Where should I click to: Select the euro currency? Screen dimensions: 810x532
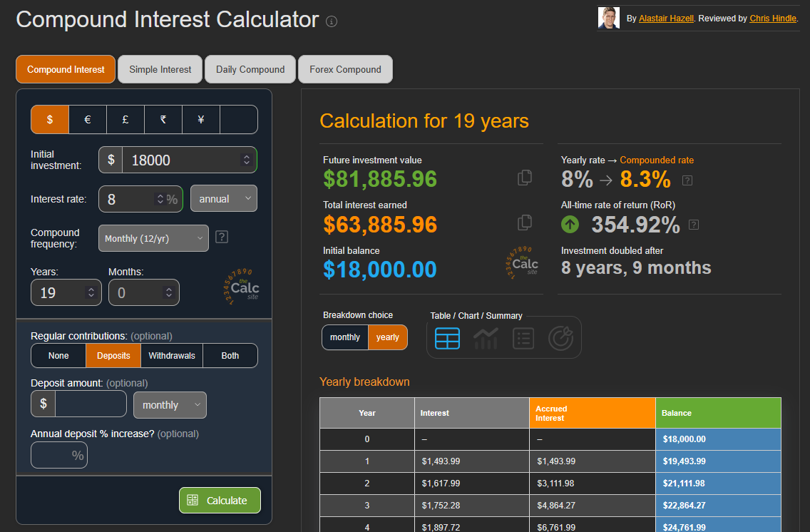(x=87, y=119)
